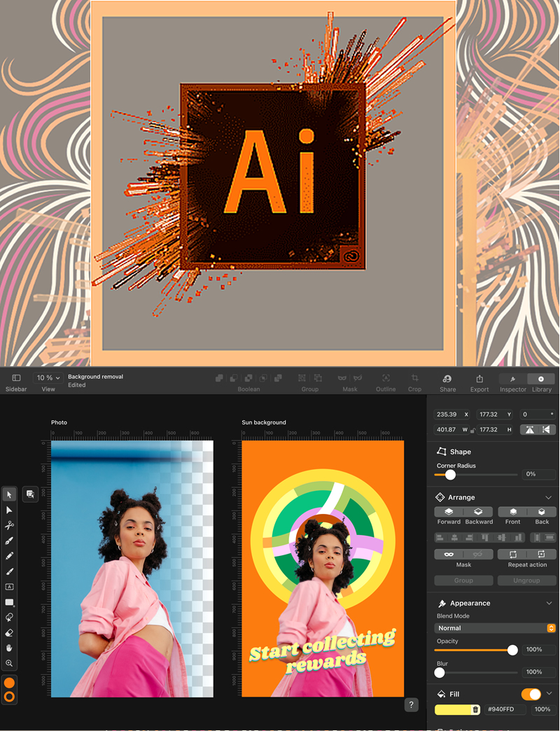This screenshot has width=560, height=731.
Task: Select the Scissors tool
Action: coord(9,525)
